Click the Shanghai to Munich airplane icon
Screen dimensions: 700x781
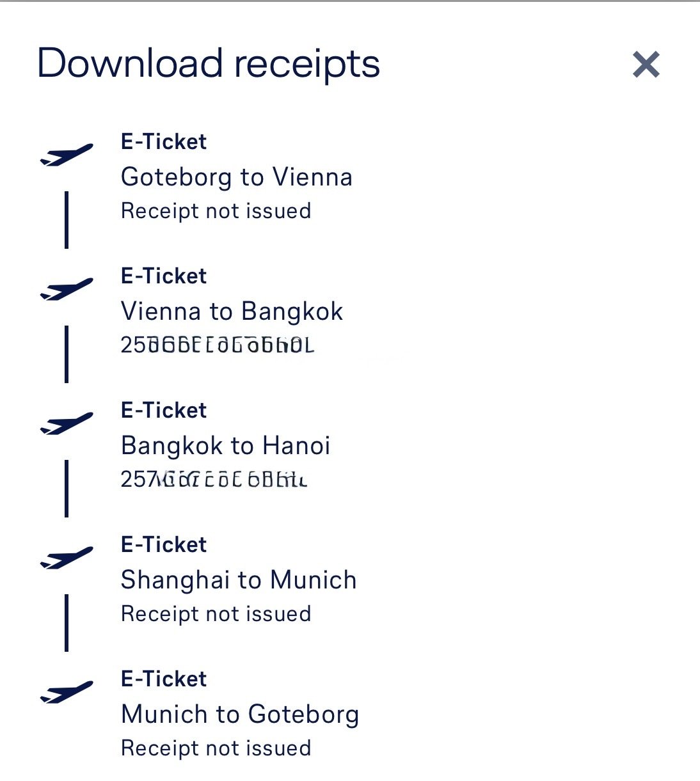click(x=67, y=558)
